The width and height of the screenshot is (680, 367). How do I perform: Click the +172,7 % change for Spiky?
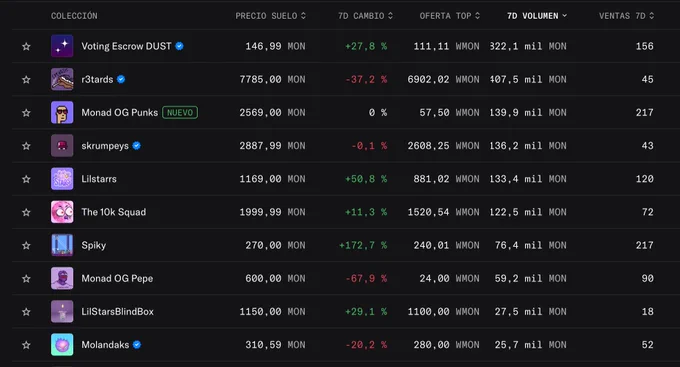pos(363,245)
